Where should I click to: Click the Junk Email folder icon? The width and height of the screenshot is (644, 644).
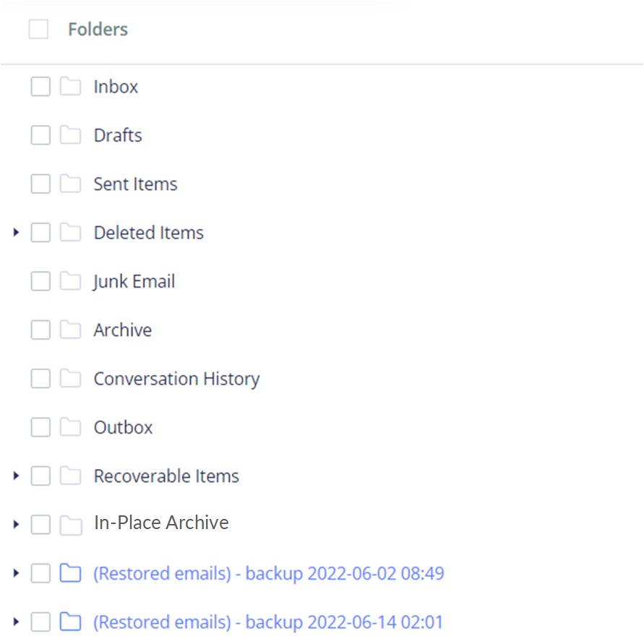pyautogui.click(x=70, y=281)
